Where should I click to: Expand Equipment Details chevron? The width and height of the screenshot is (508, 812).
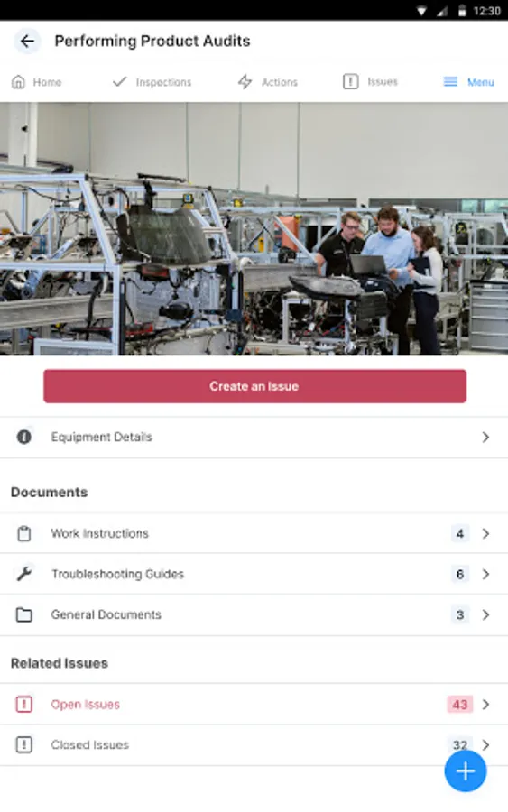pyautogui.click(x=485, y=437)
